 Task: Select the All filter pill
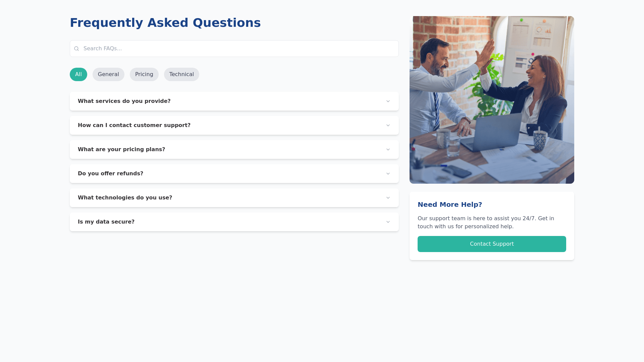(x=78, y=74)
